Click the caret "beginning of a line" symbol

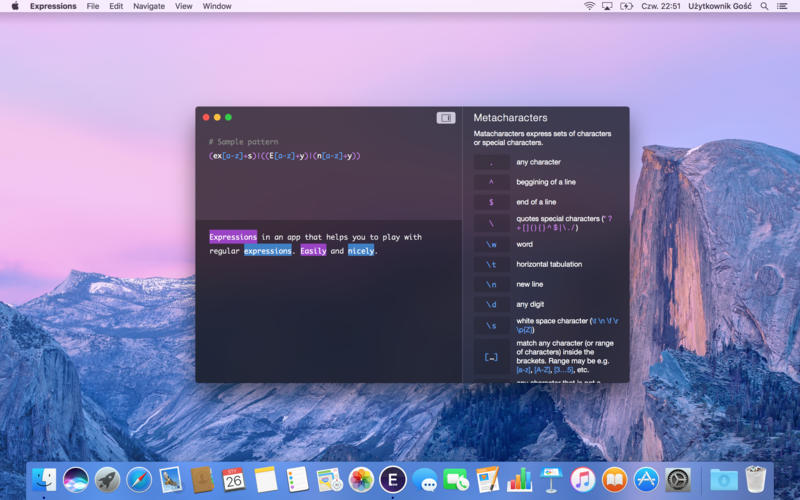pyautogui.click(x=491, y=182)
